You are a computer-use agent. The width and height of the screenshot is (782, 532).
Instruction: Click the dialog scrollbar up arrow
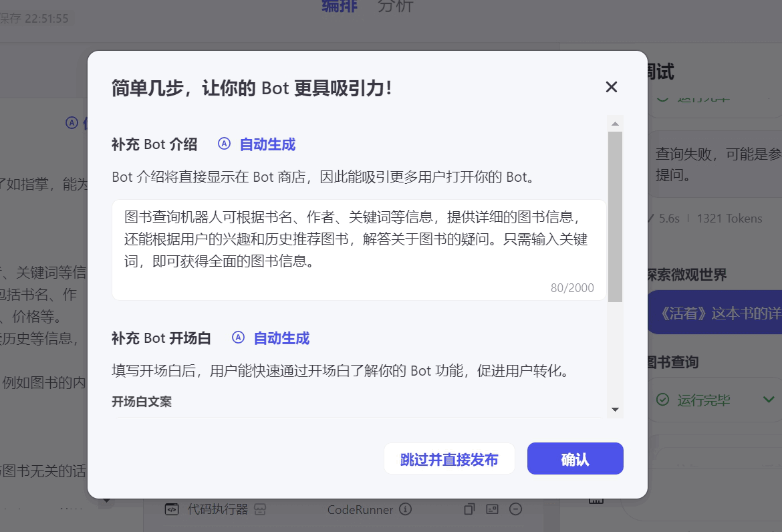click(615, 124)
